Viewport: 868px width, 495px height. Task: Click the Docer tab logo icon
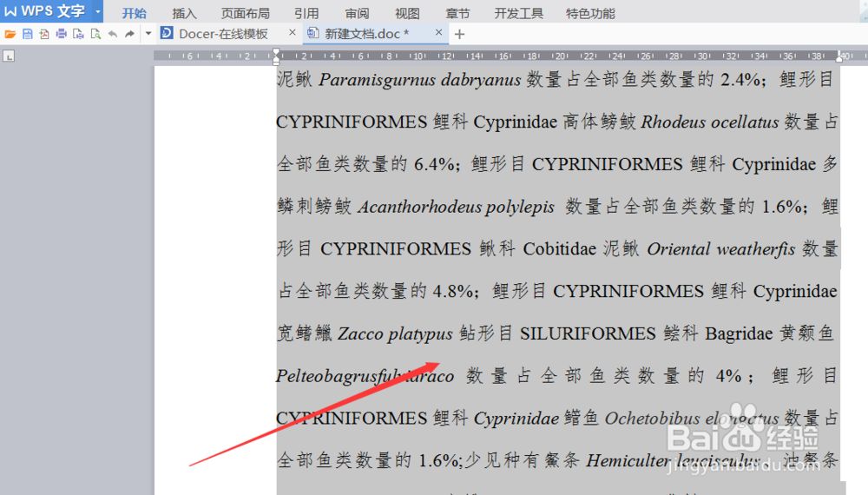coord(167,33)
